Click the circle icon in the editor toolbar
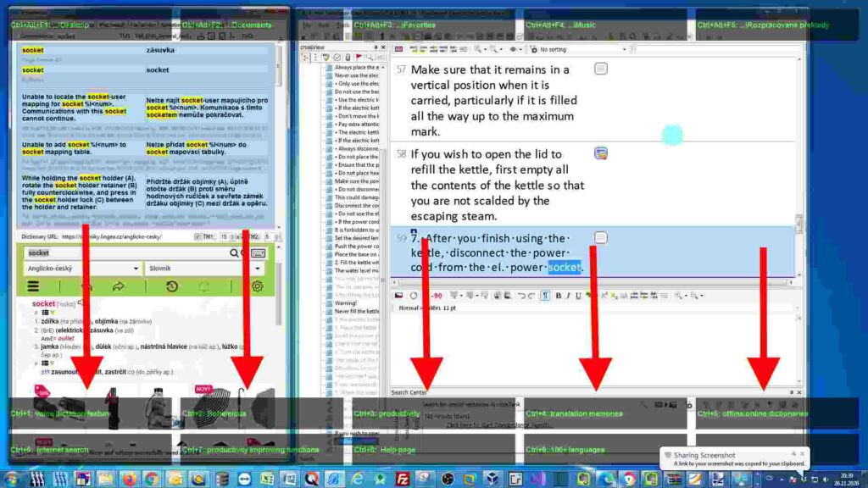Screen dimensions: 868x488 [414, 296]
